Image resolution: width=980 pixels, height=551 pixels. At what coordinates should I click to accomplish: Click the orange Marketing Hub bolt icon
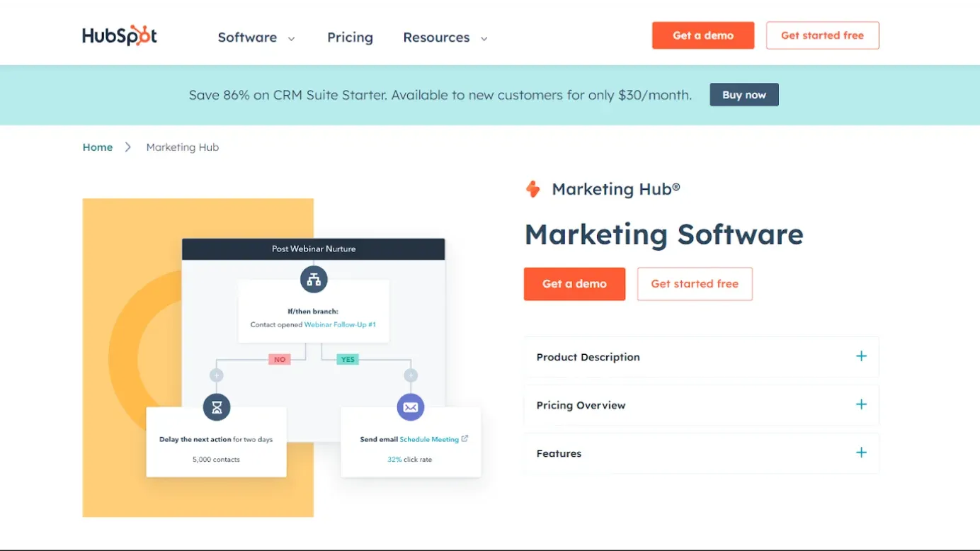tap(532, 189)
